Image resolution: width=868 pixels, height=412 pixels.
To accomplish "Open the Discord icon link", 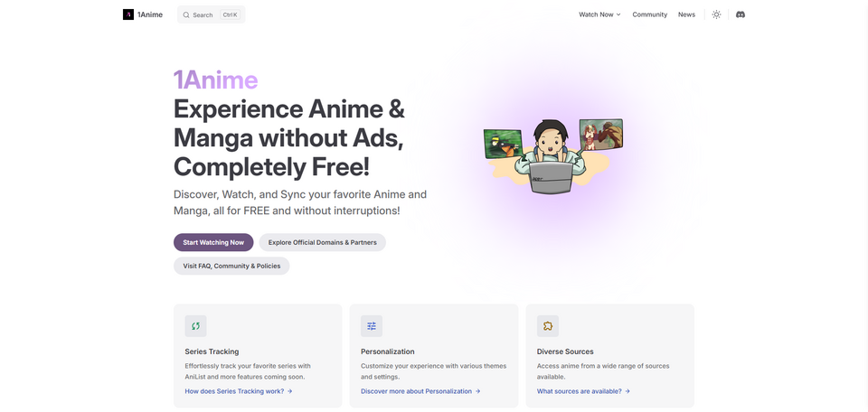I will 741,14.
